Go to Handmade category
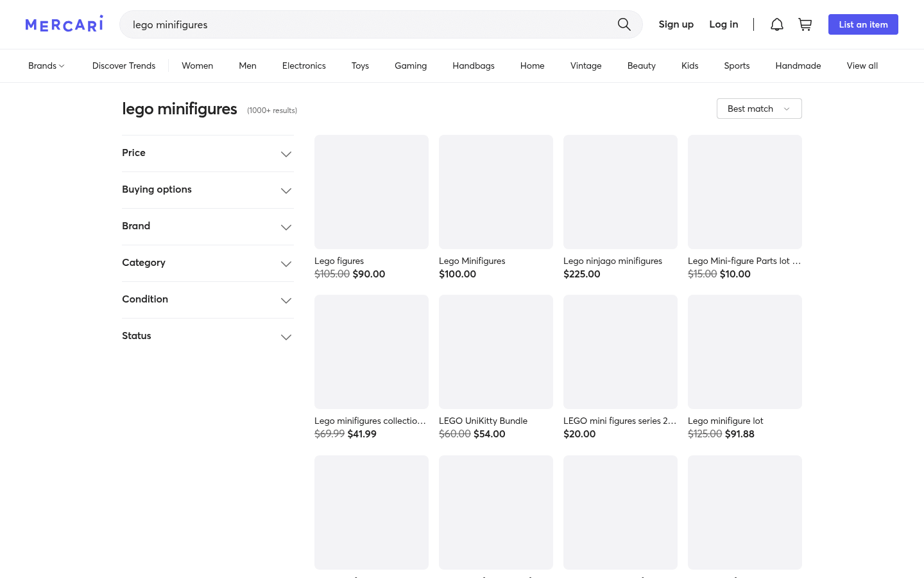This screenshot has width=924, height=578. point(798,66)
